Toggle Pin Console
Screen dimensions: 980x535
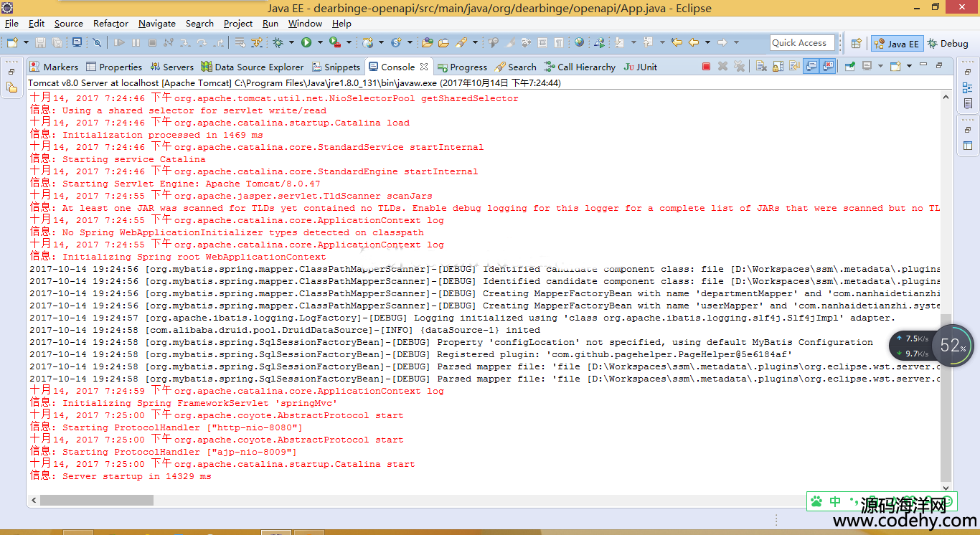pos(850,67)
